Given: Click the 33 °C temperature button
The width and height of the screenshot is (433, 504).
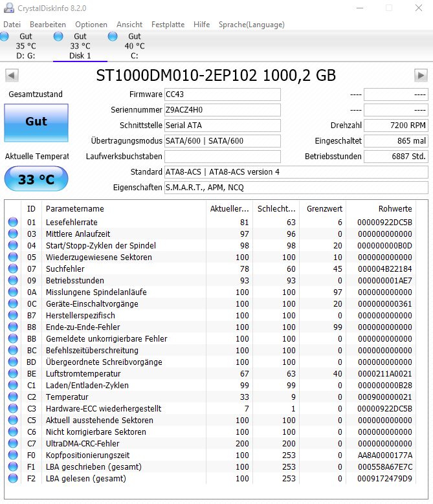Looking at the screenshot, I should point(36,179).
